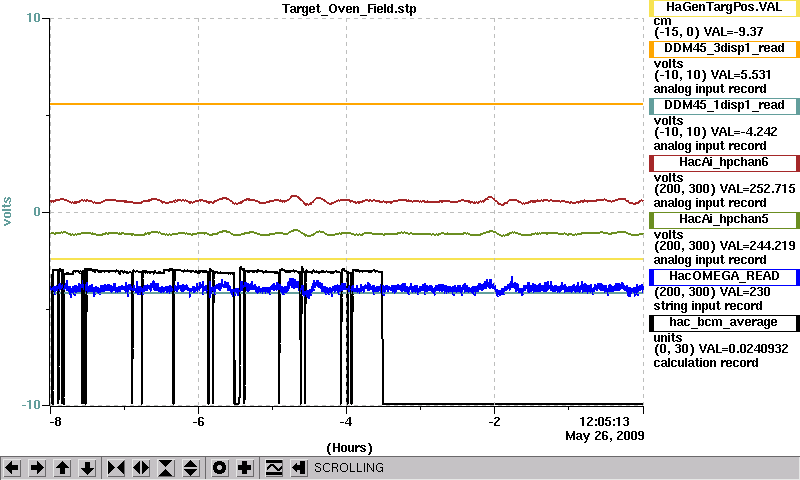This screenshot has width=800, height=480.
Task: Click the plus-sign toolbar icon
Action: (x=245, y=468)
